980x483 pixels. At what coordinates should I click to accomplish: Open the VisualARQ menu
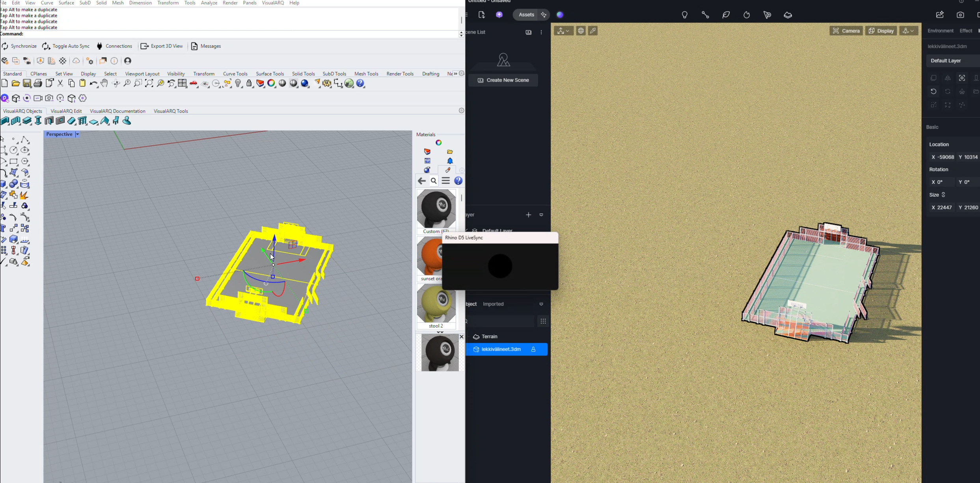point(273,3)
